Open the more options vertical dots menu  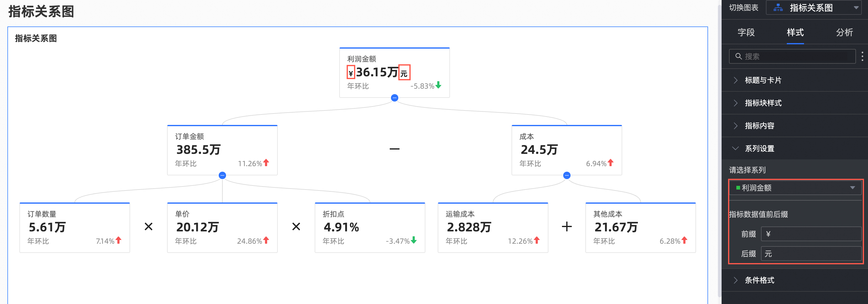point(862,56)
